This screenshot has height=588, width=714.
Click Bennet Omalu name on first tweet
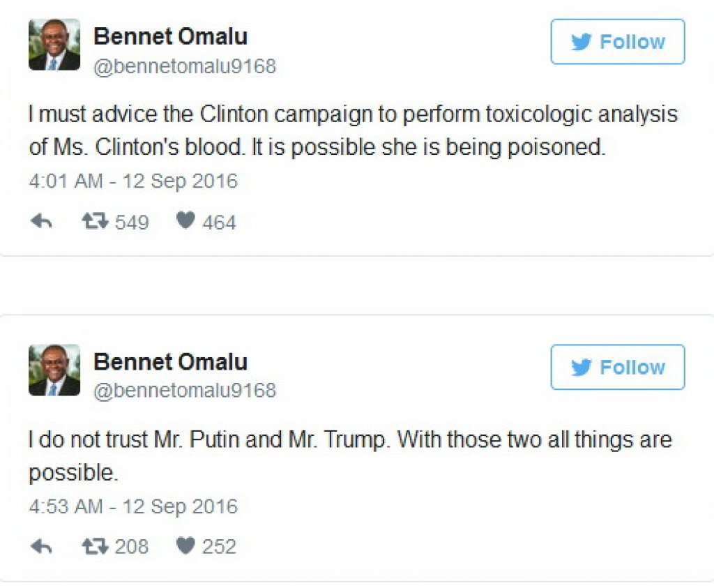170,36
